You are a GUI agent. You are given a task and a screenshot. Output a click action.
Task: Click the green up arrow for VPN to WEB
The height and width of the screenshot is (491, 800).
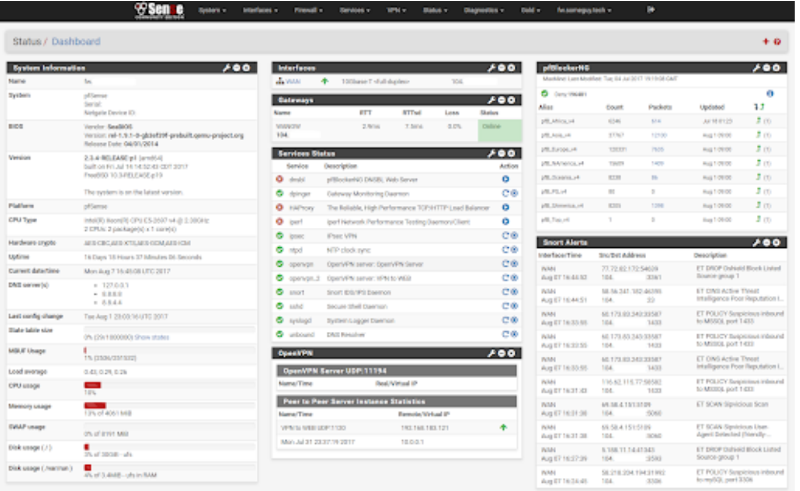click(x=503, y=427)
